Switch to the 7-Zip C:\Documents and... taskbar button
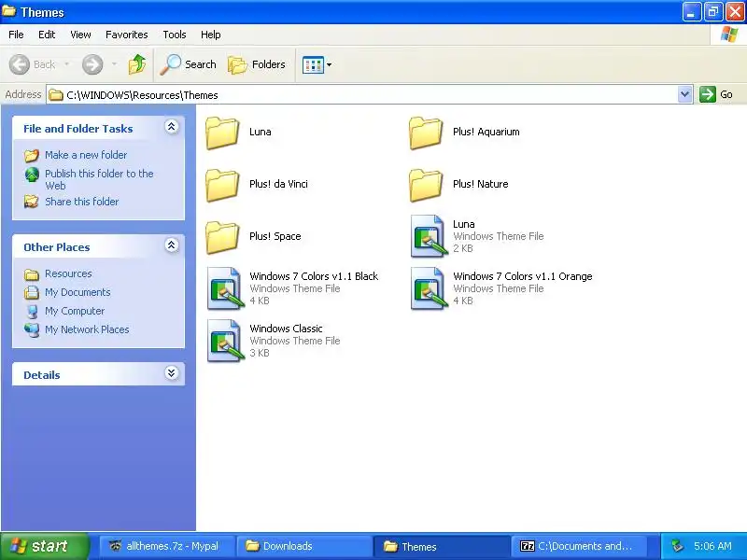Viewport: 747px width, 560px height. point(579,546)
